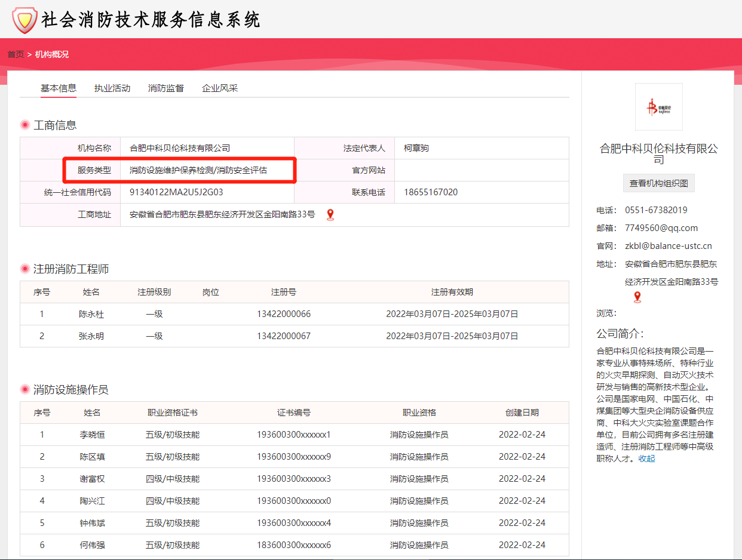The height and width of the screenshot is (560, 742).
Task: Click 注册级别 column header
Action: click(154, 292)
